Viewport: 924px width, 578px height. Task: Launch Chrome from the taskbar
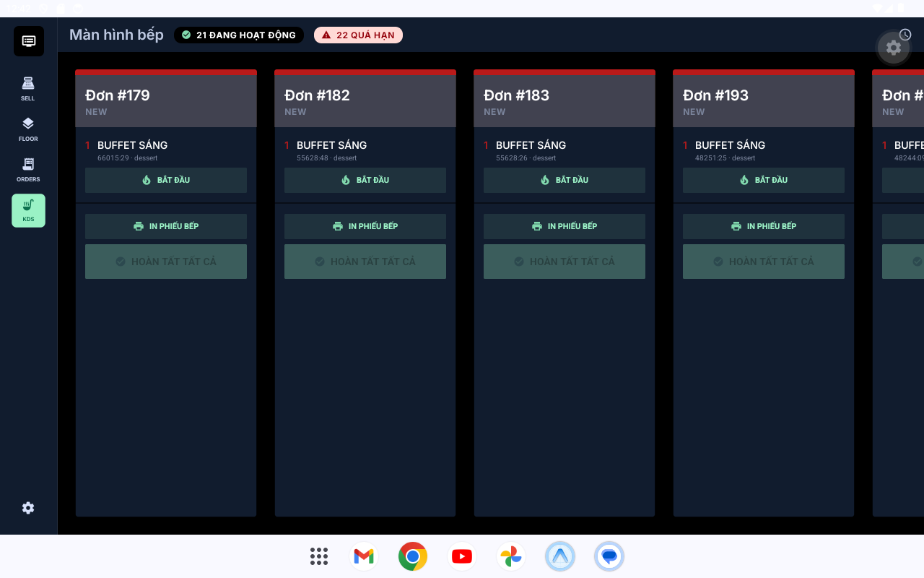pos(413,556)
